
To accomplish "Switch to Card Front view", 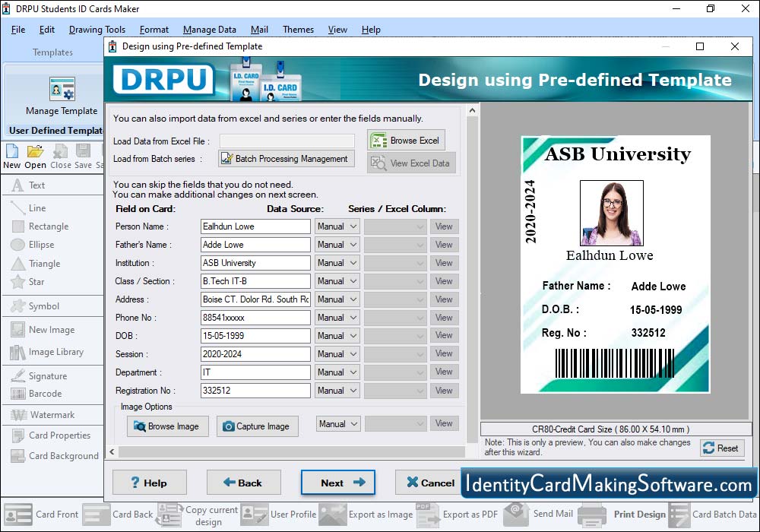I will (x=41, y=514).
